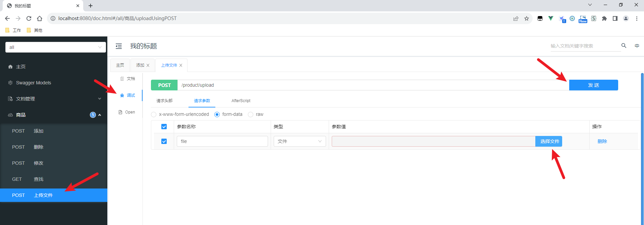The image size is (644, 225).
Task: Uncheck the file parameter row checkbox
Action: point(164,141)
